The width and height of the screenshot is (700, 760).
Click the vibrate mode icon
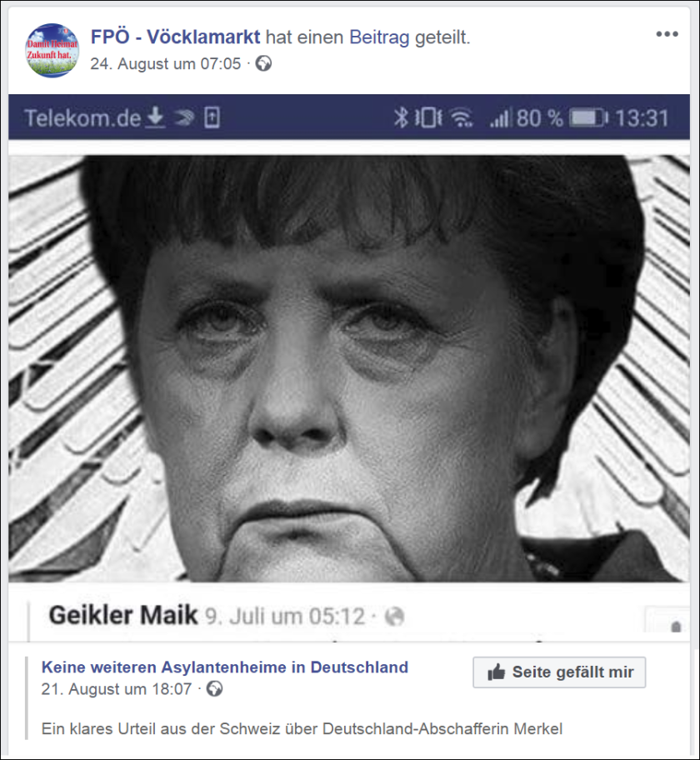(x=428, y=117)
